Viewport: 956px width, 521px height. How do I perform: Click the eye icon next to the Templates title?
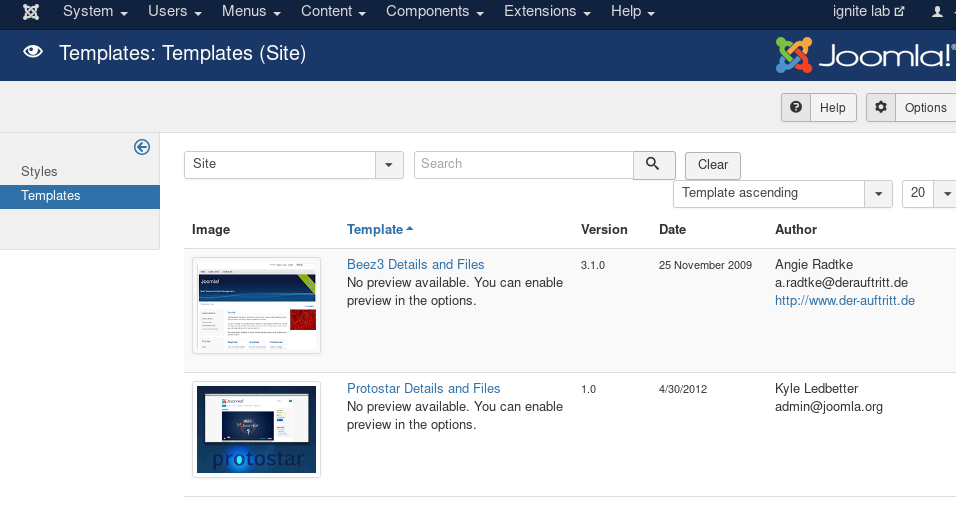point(33,52)
